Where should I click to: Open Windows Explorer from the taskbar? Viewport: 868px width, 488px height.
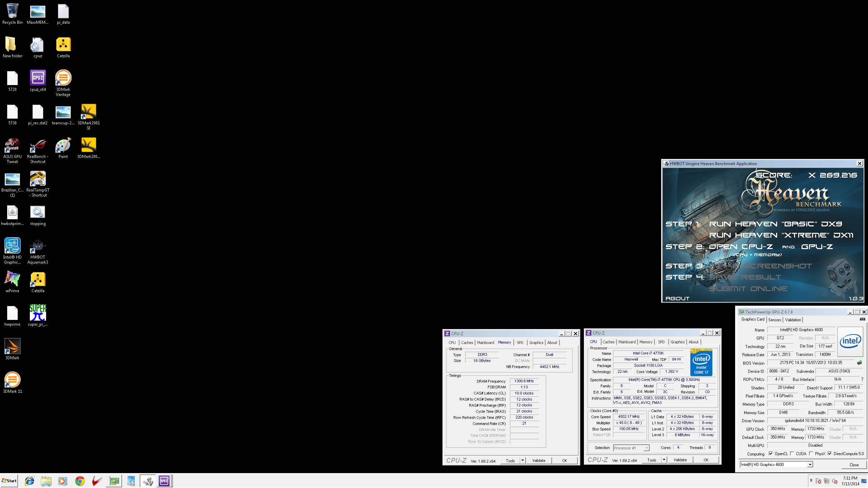pos(46,481)
